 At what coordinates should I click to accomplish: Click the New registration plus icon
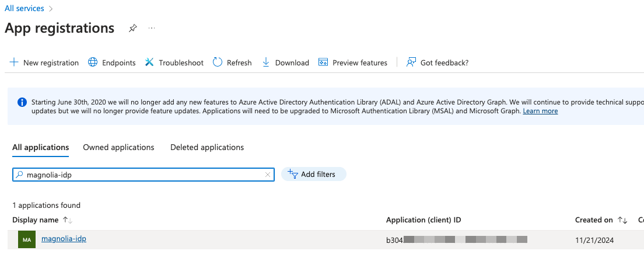[x=14, y=62]
